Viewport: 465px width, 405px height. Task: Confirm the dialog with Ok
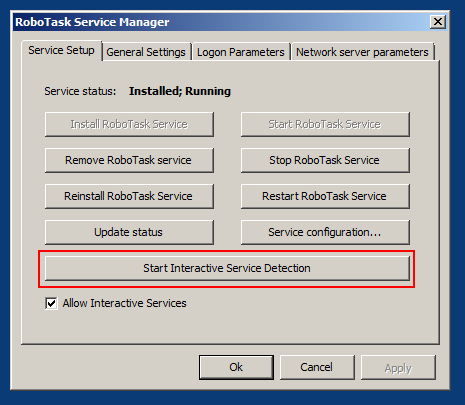click(x=236, y=367)
